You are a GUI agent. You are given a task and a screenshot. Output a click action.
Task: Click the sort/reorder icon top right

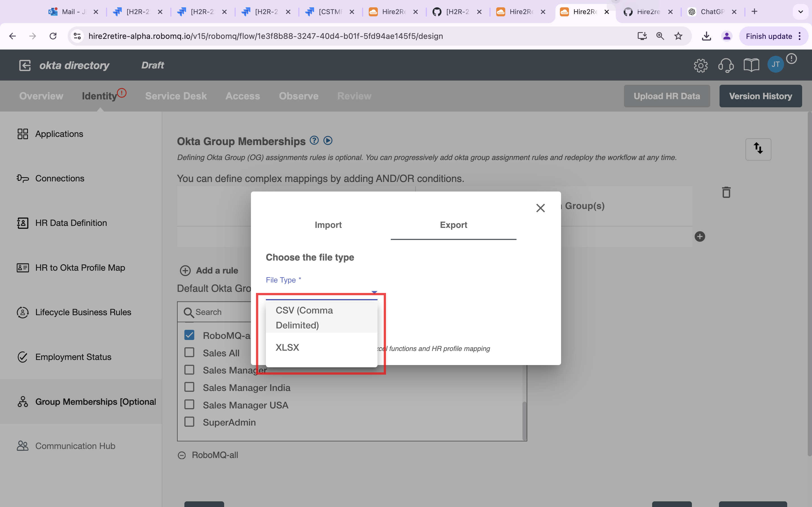point(758,148)
